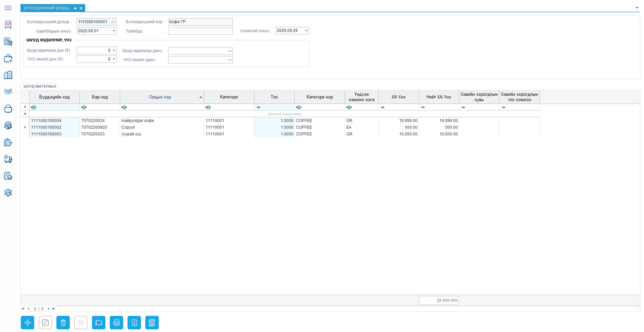Screen dimensions: 644x332
Task: Expand the Хувилбарын огноо date dropdown
Action: click(114, 31)
